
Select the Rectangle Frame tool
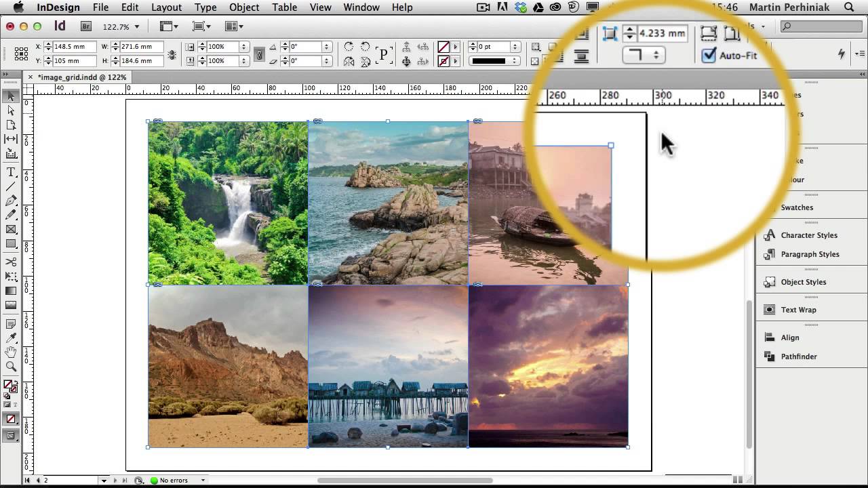click(11, 229)
